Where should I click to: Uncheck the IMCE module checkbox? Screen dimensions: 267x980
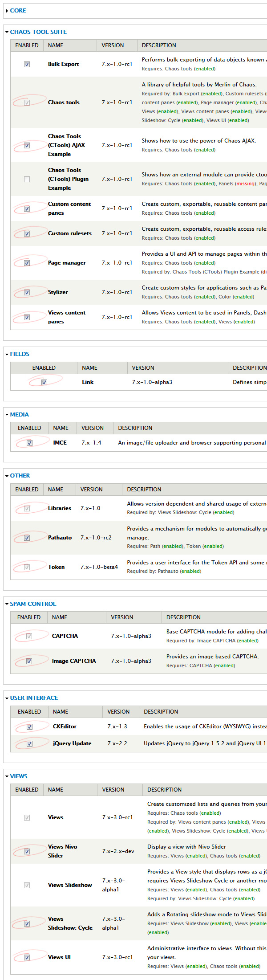tap(29, 443)
